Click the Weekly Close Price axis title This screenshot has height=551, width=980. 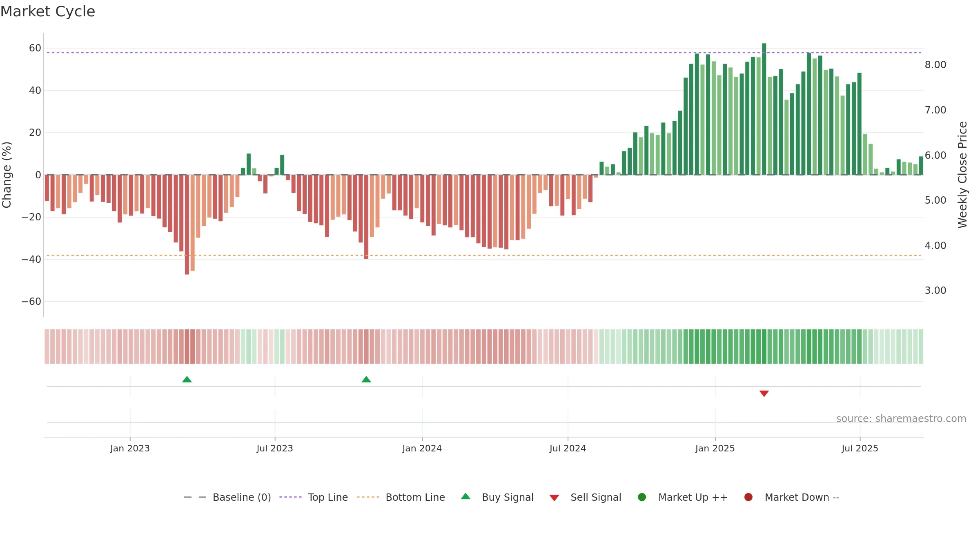[962, 175]
